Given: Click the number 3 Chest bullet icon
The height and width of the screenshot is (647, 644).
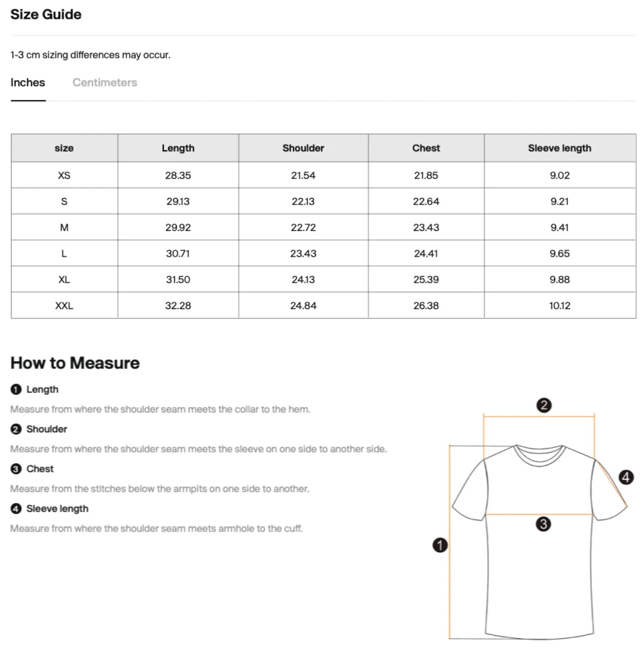Looking at the screenshot, I should tap(16, 469).
